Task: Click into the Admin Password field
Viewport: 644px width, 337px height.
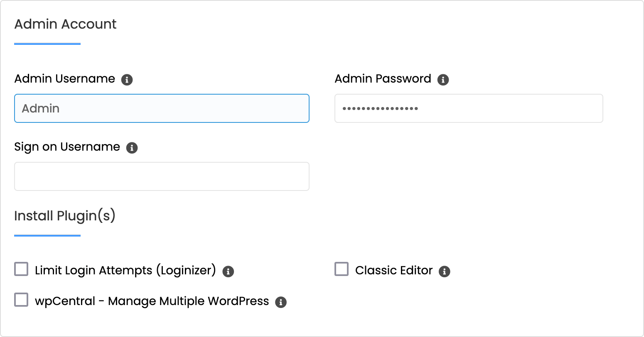Action: [469, 108]
